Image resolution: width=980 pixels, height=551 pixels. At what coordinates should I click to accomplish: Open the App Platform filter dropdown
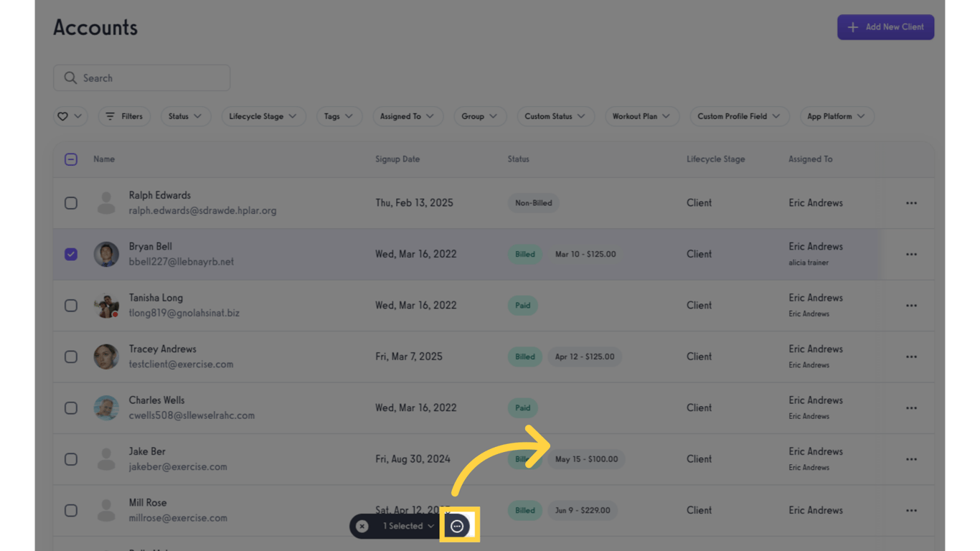pyautogui.click(x=836, y=116)
